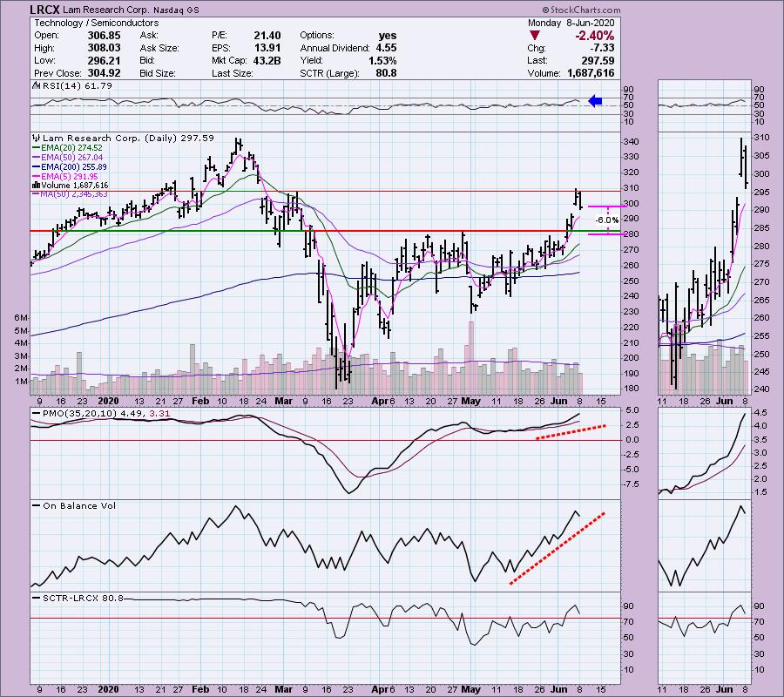The width and height of the screenshot is (784, 697).
Task: Click the High value 308.03
Action: click(104, 48)
